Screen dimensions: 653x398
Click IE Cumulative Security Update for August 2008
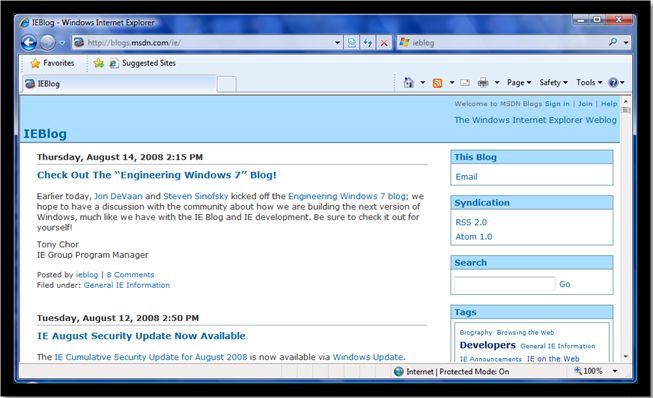click(151, 357)
